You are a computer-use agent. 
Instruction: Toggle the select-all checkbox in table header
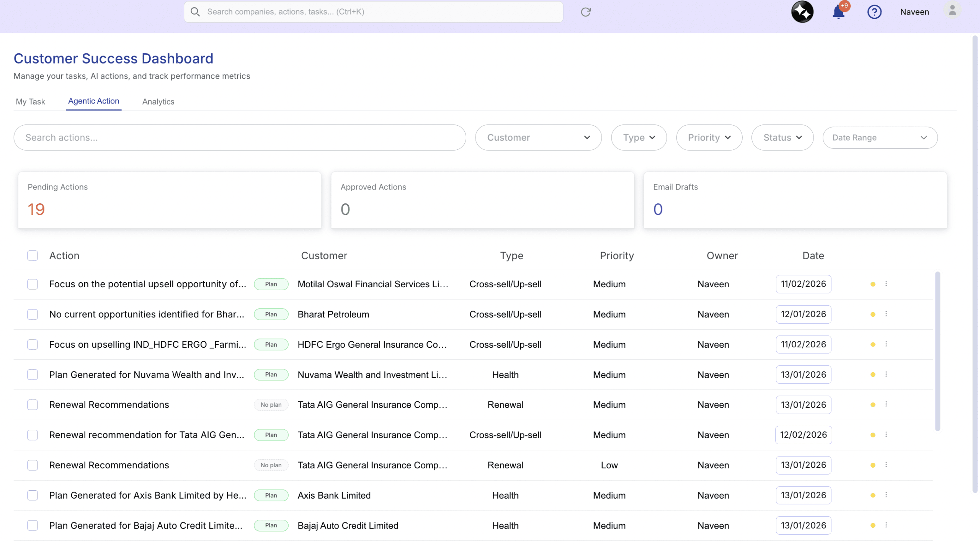click(33, 255)
